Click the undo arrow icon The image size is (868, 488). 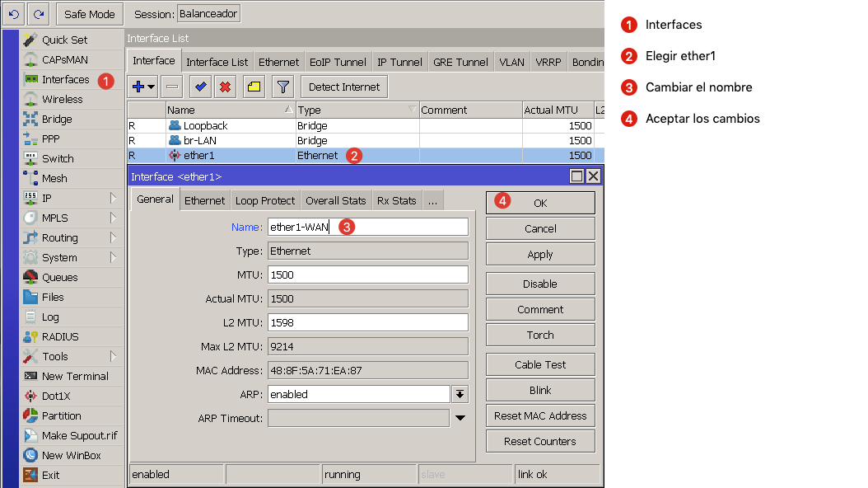pos(16,14)
